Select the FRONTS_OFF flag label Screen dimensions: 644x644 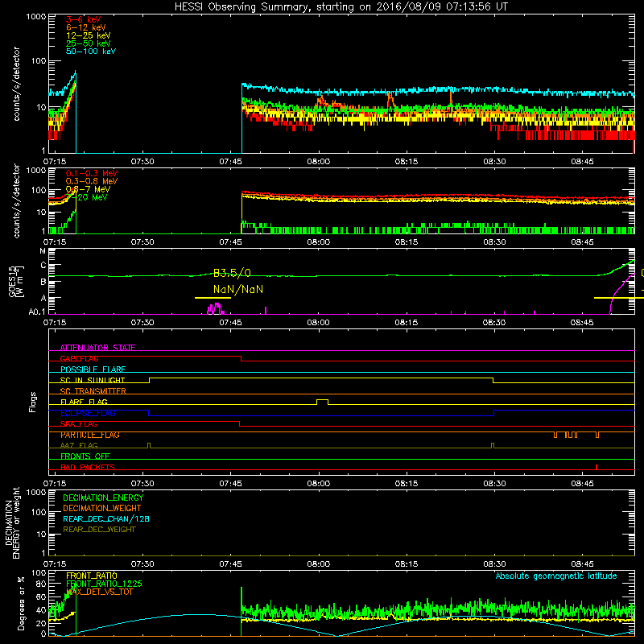click(x=85, y=456)
